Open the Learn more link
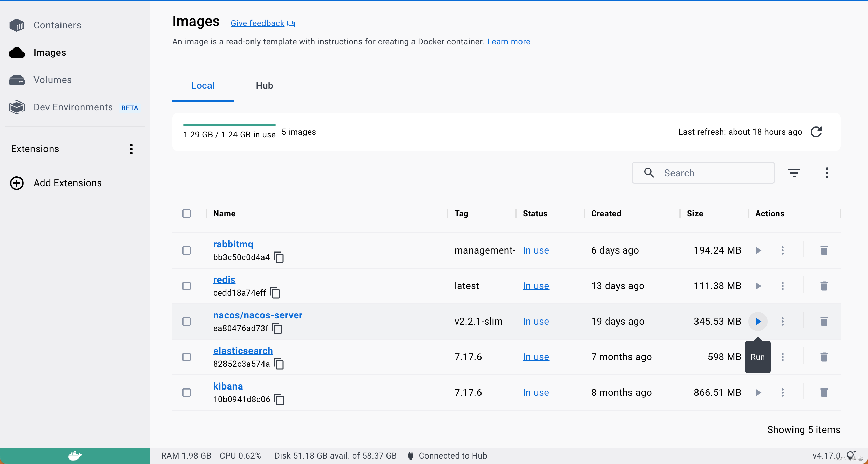Image resolution: width=868 pixels, height=464 pixels. (509, 42)
